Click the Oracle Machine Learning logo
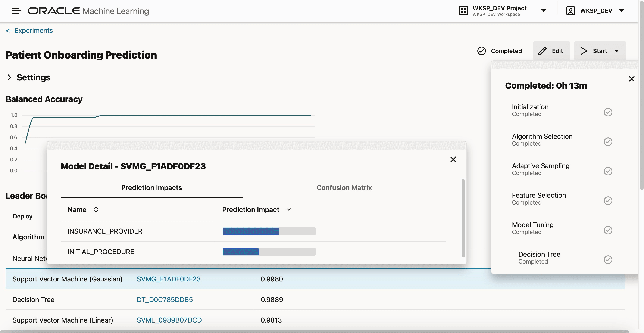The height and width of the screenshot is (333, 644). pos(88,11)
